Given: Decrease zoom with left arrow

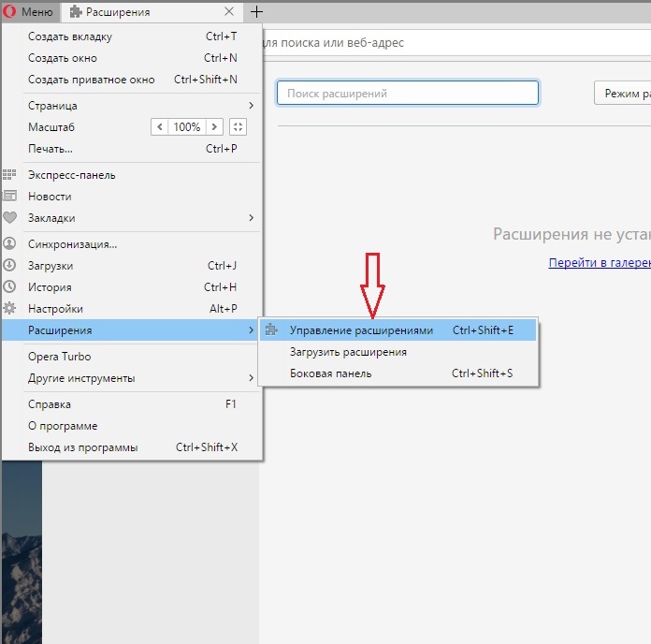Looking at the screenshot, I should pyautogui.click(x=159, y=126).
